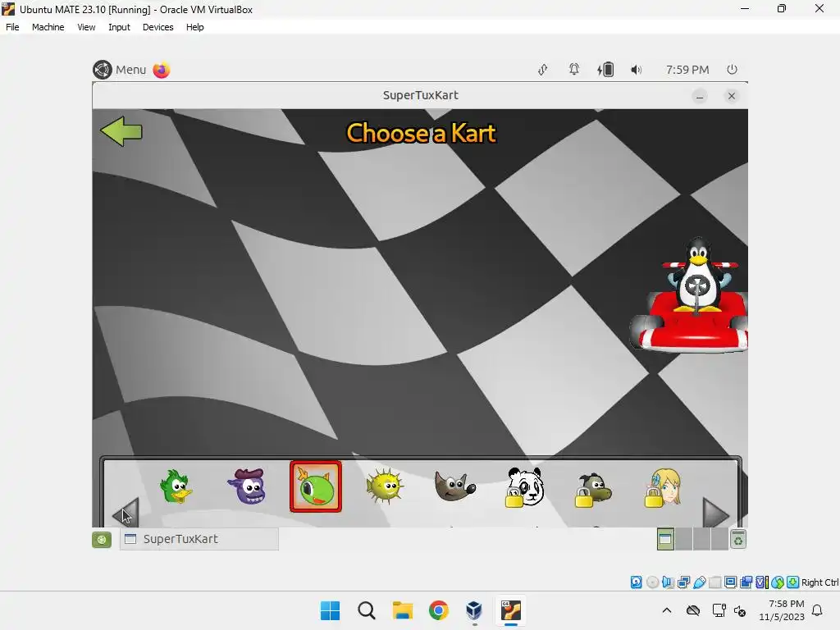Switch to the first workspace
Image resolution: width=840 pixels, height=630 pixels.
pos(665,539)
